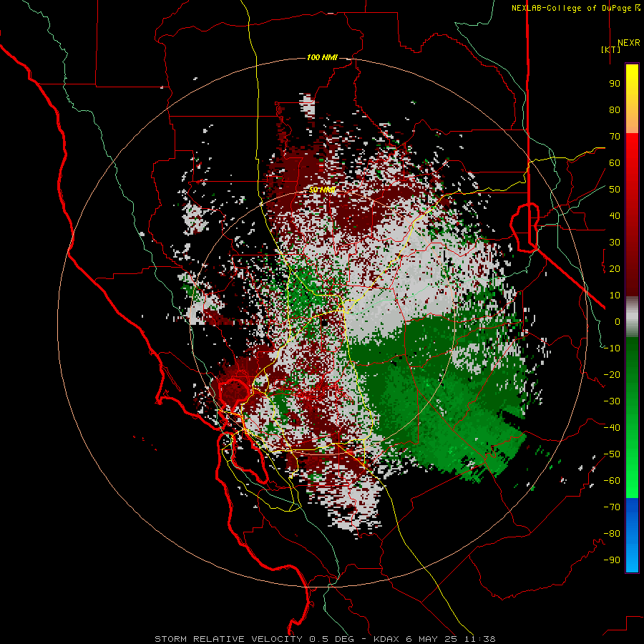The height and width of the screenshot is (644, 644).
Task: Click the 0 value on the velocity scale
Action: (618, 322)
